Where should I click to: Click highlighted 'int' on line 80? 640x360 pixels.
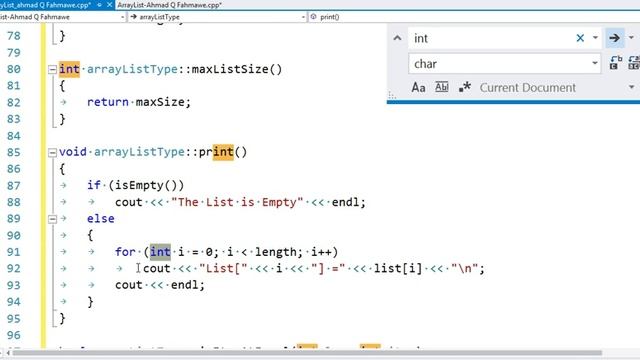coord(69,69)
